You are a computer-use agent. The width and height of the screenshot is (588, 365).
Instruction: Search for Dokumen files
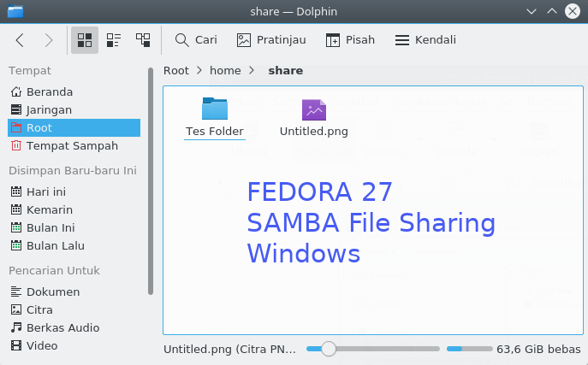pyautogui.click(x=74, y=291)
